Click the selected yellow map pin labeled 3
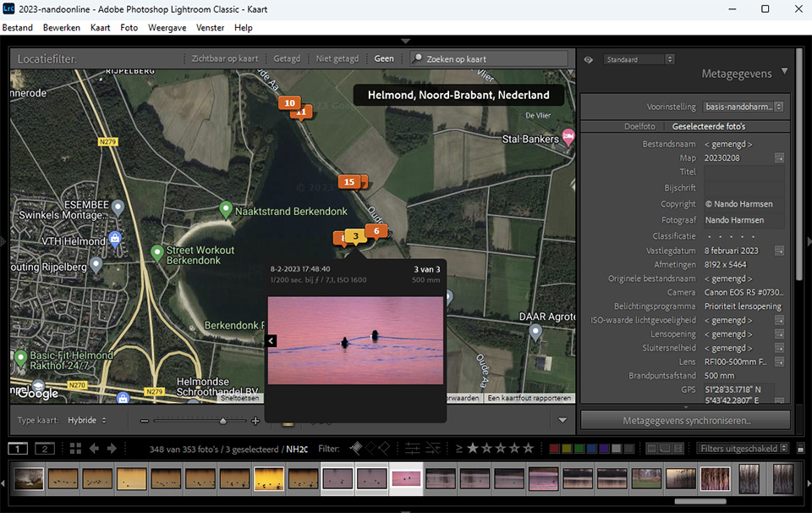 click(355, 236)
